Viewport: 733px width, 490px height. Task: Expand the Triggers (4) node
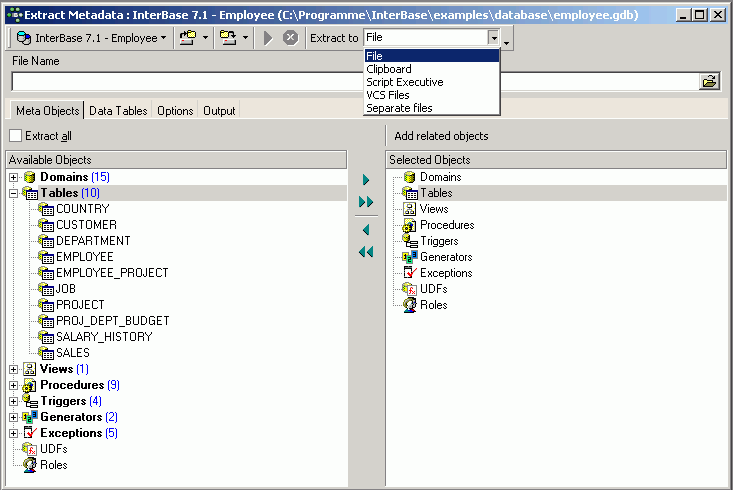(14, 402)
